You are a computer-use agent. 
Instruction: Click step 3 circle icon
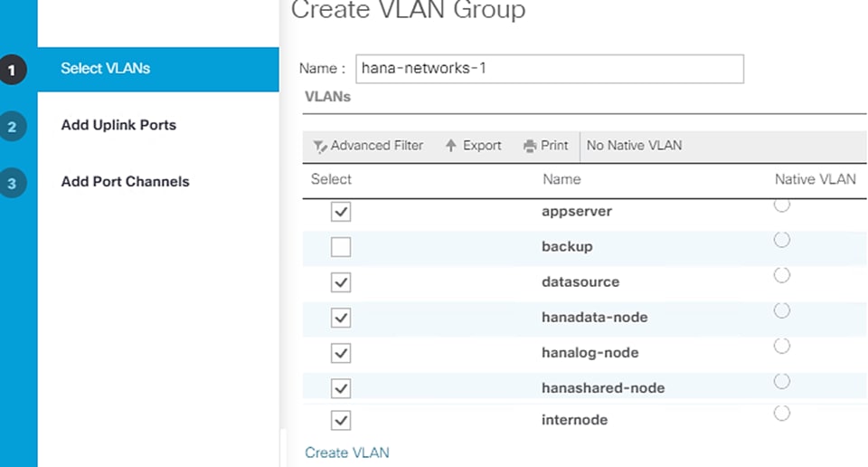[13, 183]
